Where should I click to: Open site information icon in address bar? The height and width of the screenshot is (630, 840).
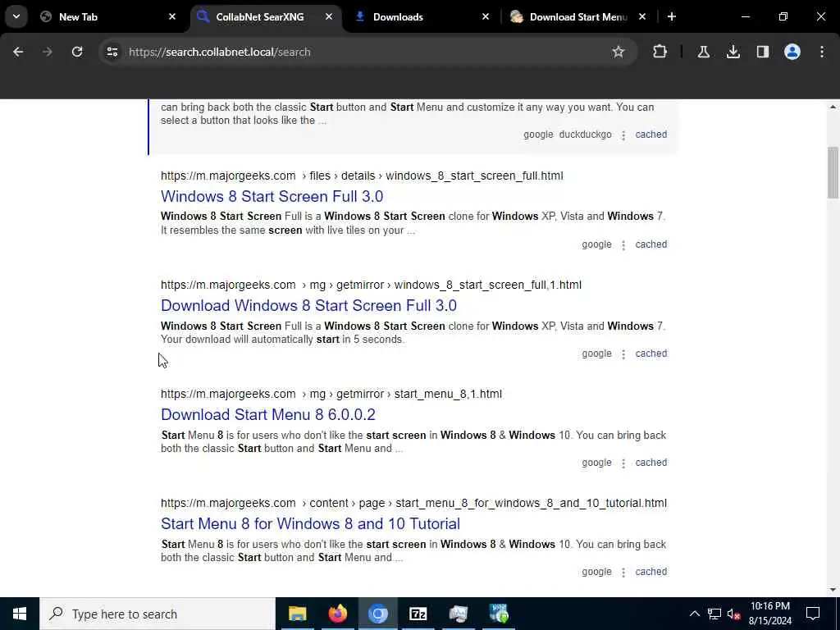tap(112, 52)
